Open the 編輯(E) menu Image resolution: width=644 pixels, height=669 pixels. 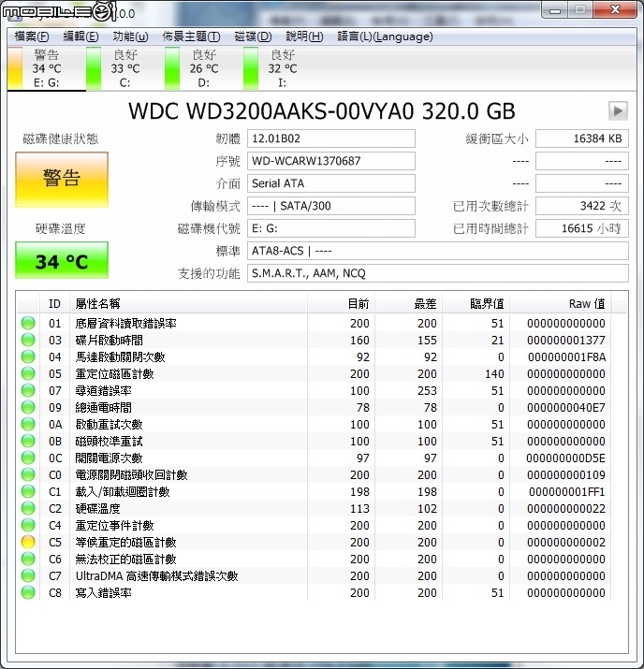80,36
